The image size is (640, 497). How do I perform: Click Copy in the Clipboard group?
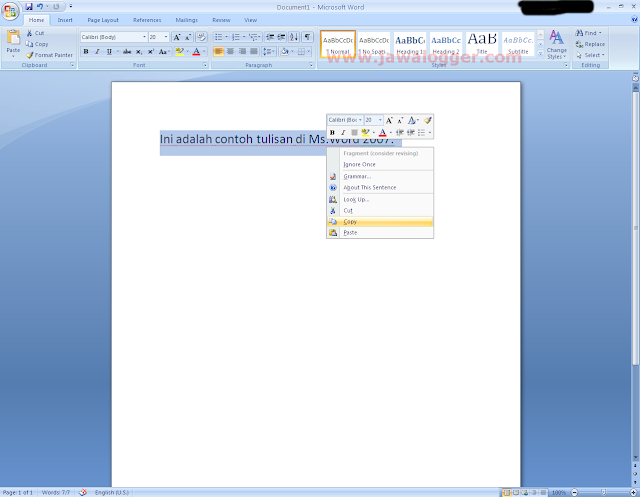pyautogui.click(x=37, y=44)
